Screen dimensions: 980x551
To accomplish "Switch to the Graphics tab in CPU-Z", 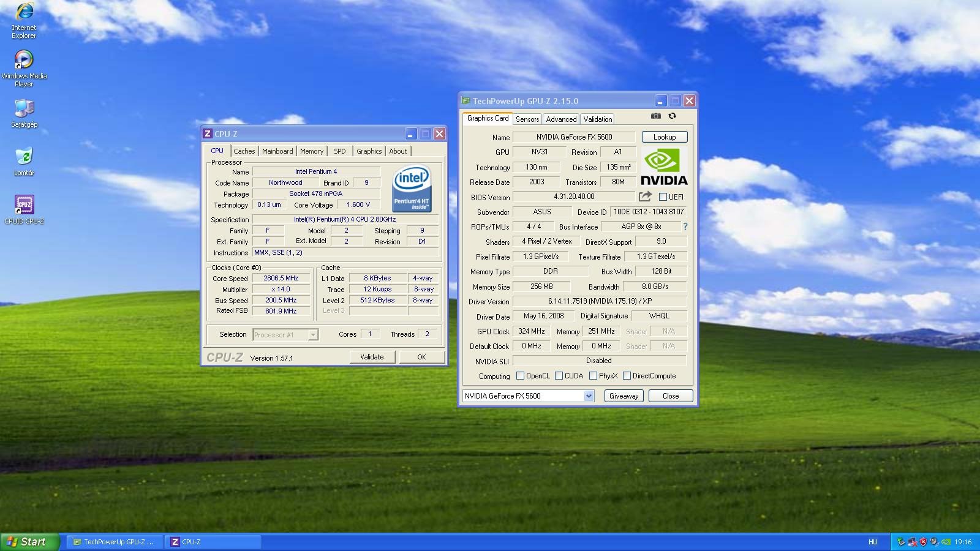I will (x=369, y=151).
